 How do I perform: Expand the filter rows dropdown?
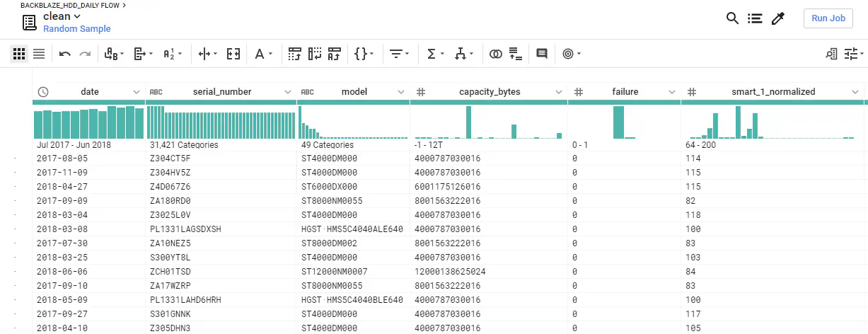pyautogui.click(x=399, y=54)
